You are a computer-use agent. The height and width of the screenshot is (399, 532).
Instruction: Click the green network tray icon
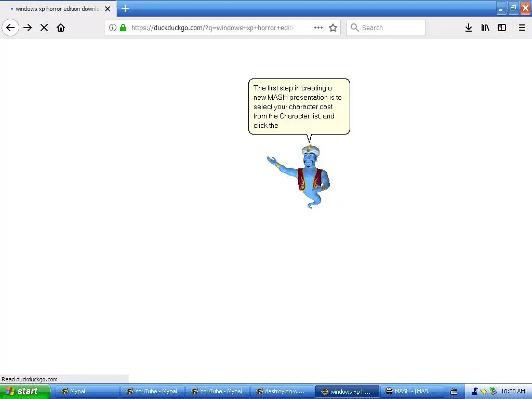click(x=494, y=391)
